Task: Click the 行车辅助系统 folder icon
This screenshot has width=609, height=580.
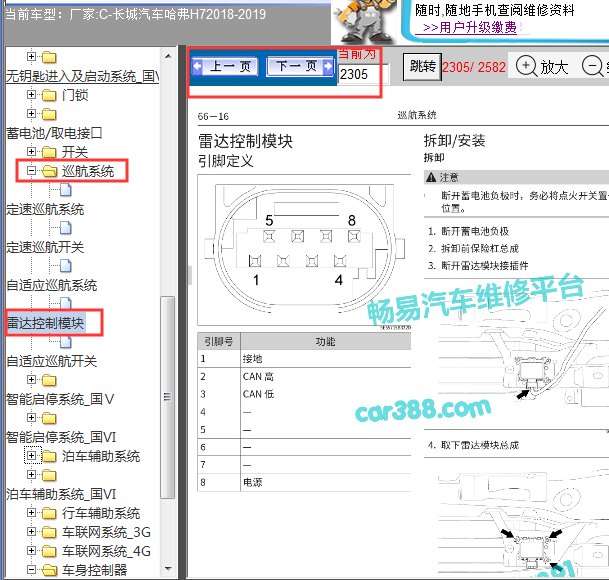Action: coord(49,514)
